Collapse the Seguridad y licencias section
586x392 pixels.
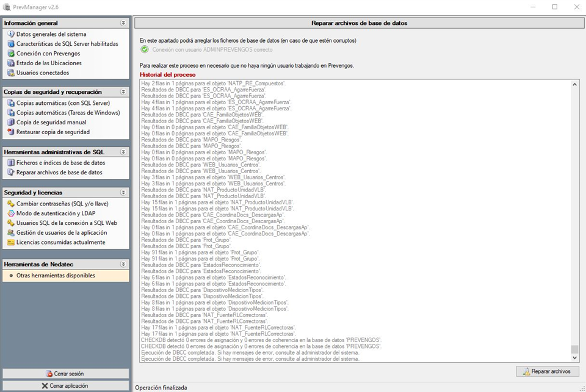(x=123, y=193)
